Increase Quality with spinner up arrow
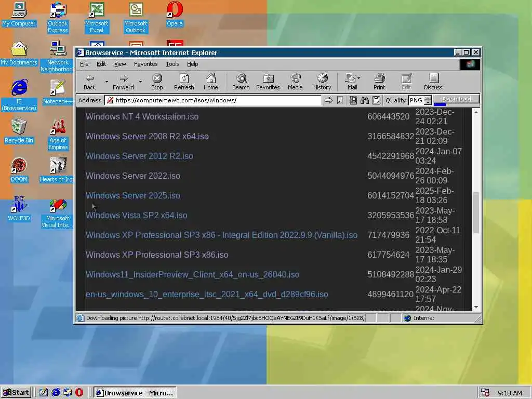This screenshot has height=399, width=532. [x=428, y=98]
